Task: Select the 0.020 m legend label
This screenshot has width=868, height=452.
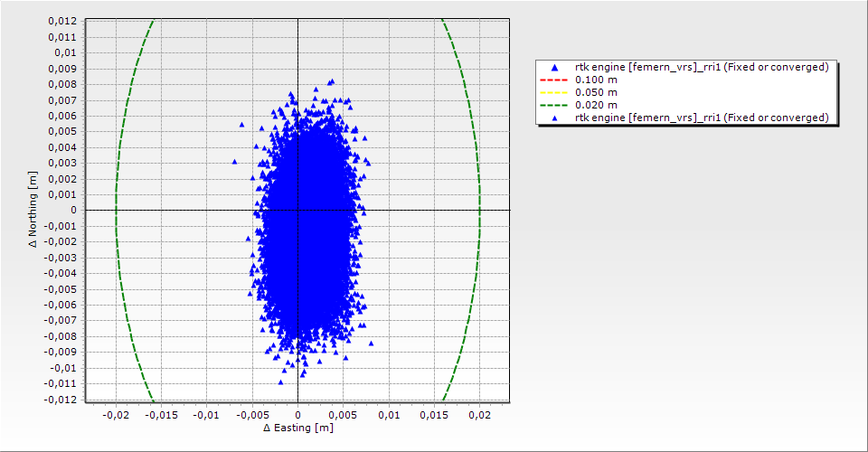Action: tap(596, 105)
